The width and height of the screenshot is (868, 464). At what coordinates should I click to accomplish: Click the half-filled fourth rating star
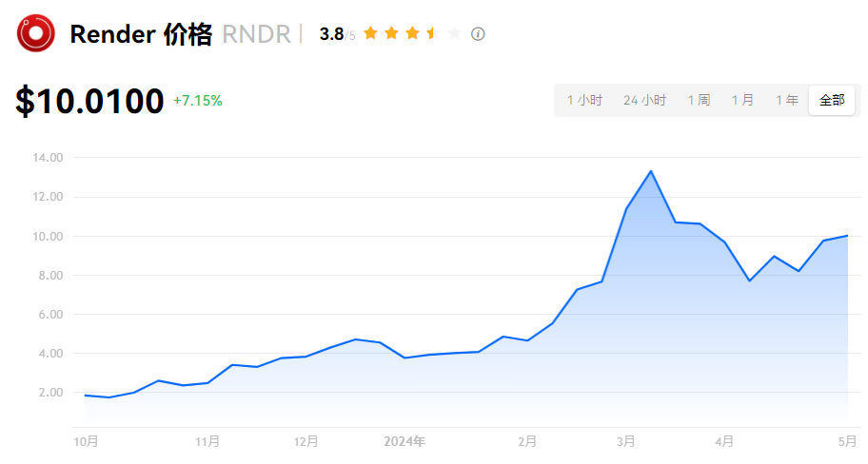pos(433,34)
